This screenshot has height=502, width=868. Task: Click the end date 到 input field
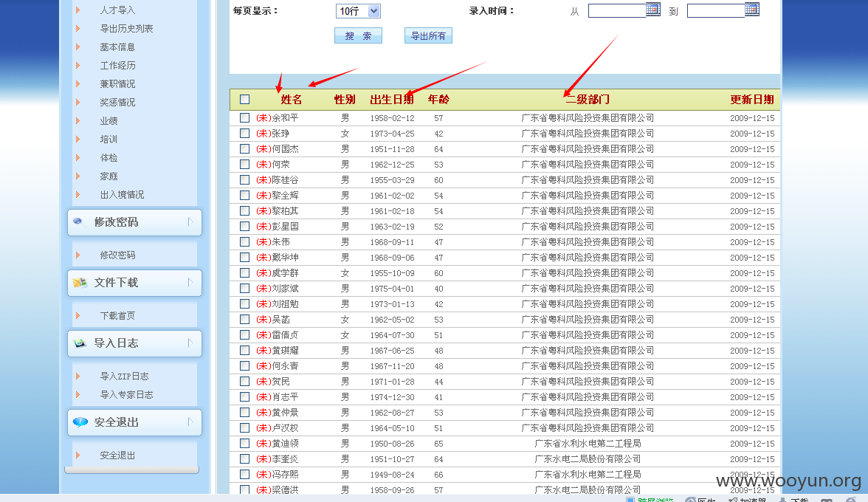pyautogui.click(x=716, y=10)
